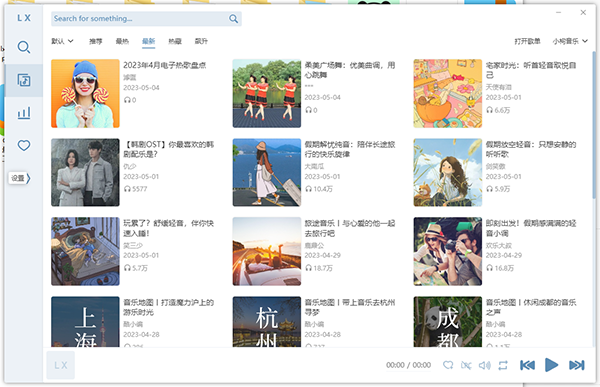Viewport: 600px width, 387px height.
Task: Click the magnifier icon in search box
Action: pos(233,19)
